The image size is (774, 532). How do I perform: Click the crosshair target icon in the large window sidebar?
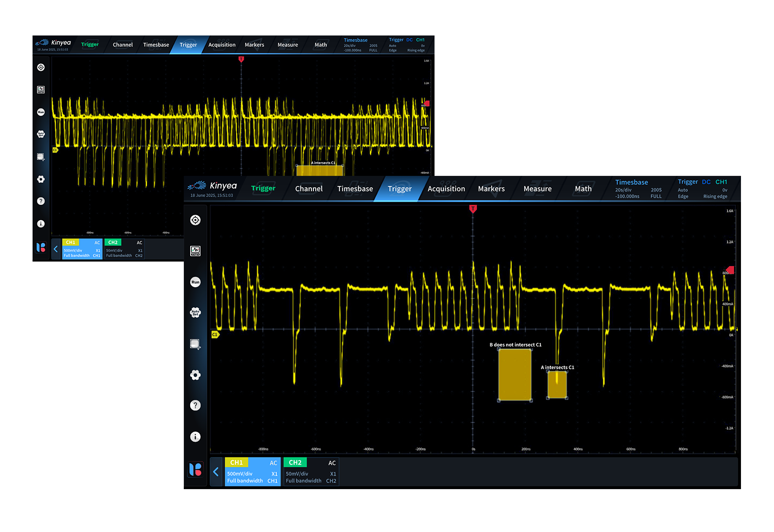(196, 220)
